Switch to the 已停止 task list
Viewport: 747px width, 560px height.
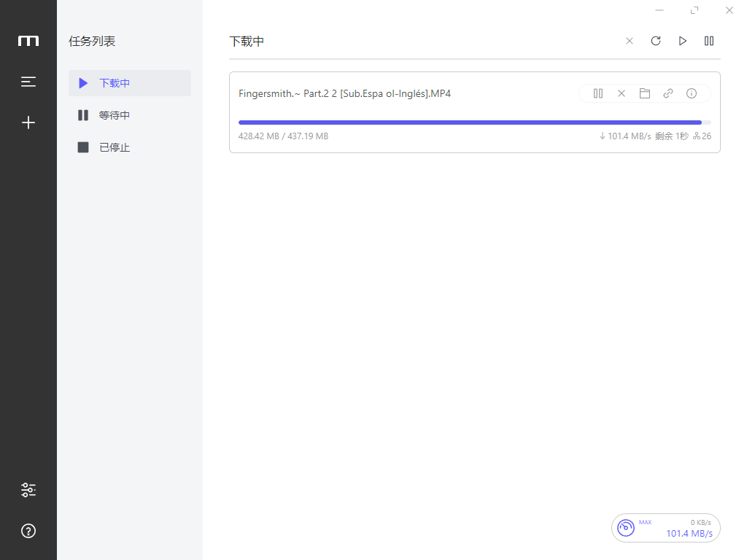pos(115,147)
